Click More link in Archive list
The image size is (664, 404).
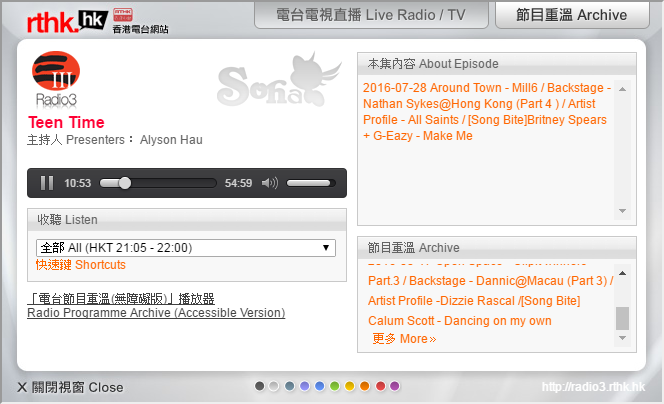404,339
